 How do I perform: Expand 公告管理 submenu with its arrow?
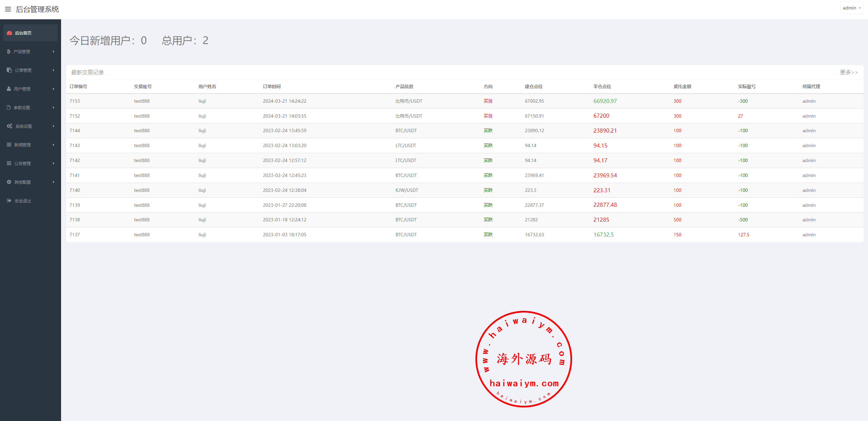point(53,163)
